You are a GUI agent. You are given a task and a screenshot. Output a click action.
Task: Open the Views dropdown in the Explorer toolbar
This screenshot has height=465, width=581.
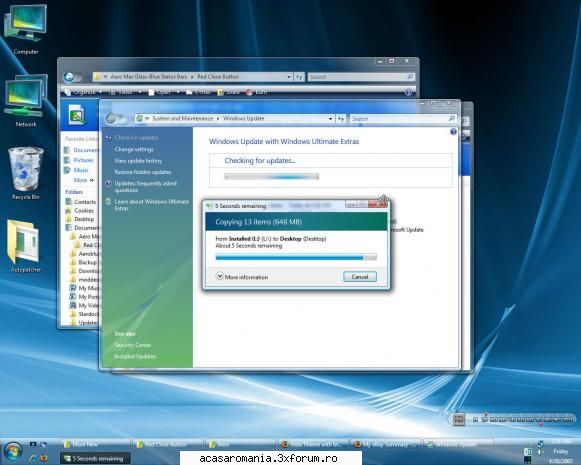pyautogui.click(x=125, y=92)
